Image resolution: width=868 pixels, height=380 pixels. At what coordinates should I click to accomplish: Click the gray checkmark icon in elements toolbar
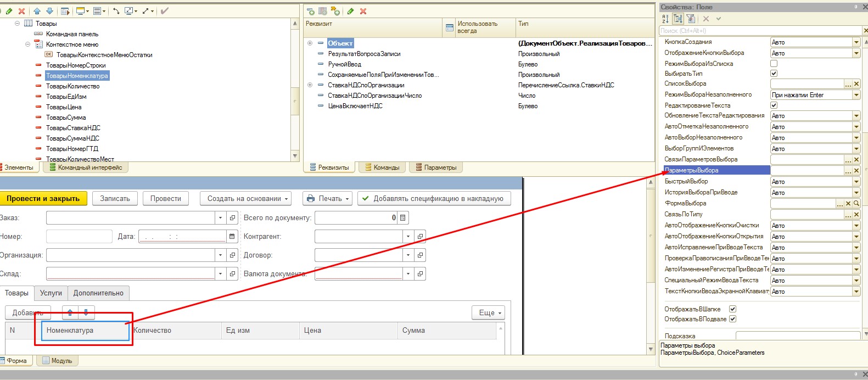click(164, 11)
